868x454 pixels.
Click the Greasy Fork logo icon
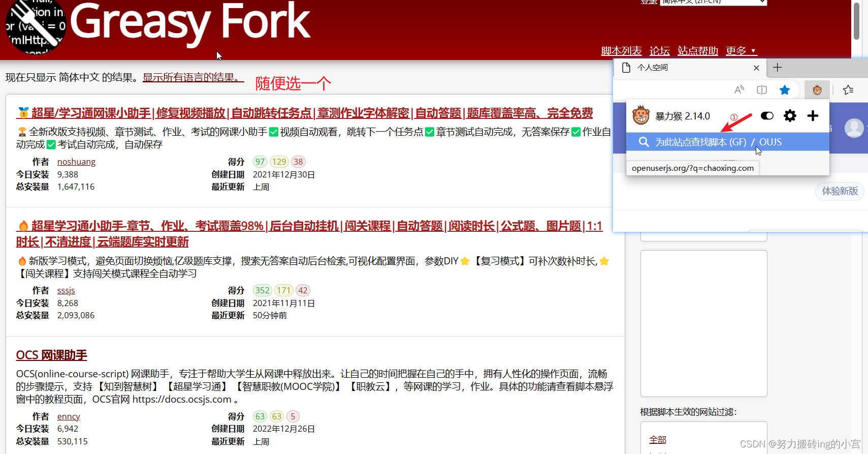pos(36,25)
